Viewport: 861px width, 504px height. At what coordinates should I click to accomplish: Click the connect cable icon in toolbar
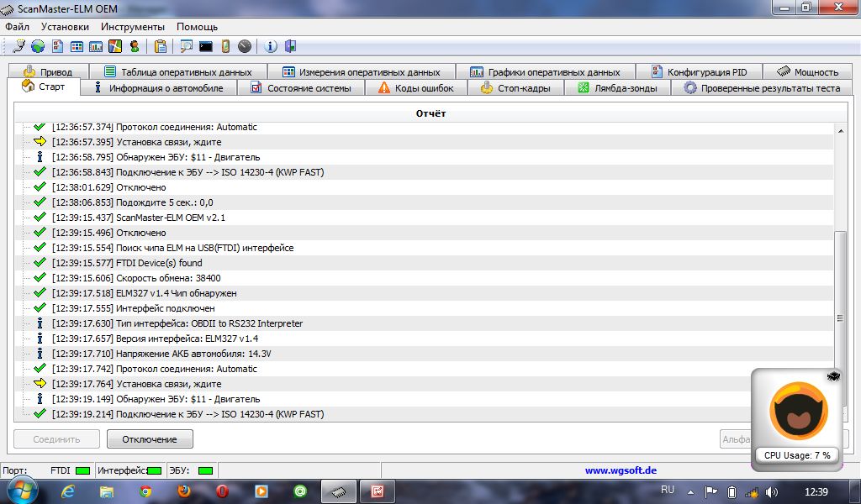tap(18, 46)
